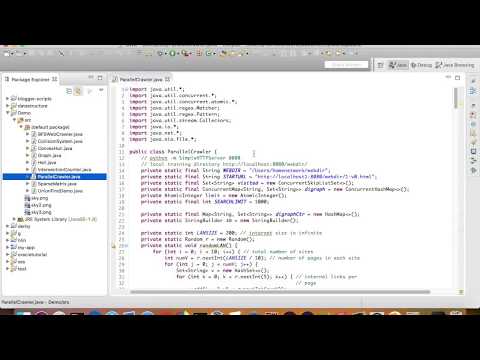Select sky3.png file
480x360 pixels.
coord(41,212)
